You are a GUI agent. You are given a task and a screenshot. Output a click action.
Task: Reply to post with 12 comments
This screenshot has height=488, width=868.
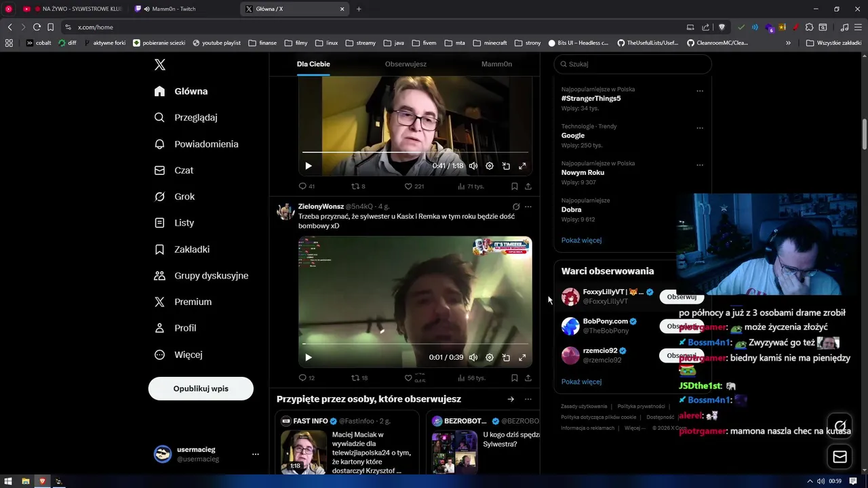307,378
